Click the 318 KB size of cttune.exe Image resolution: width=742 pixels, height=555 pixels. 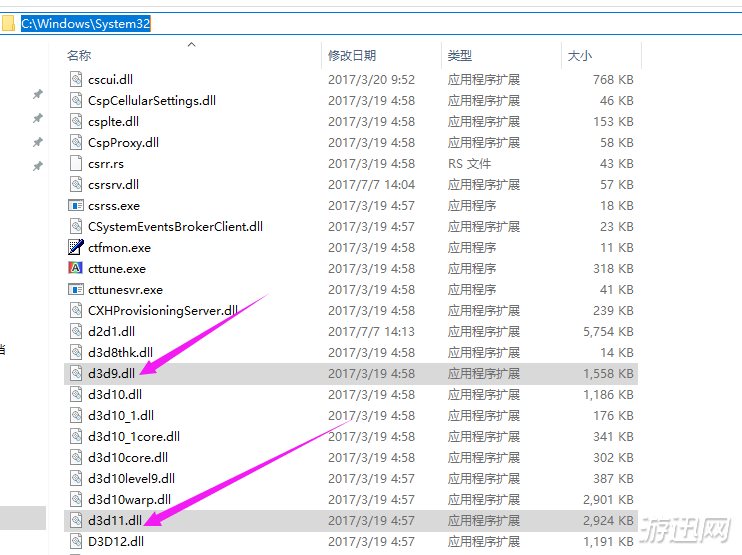click(x=613, y=269)
